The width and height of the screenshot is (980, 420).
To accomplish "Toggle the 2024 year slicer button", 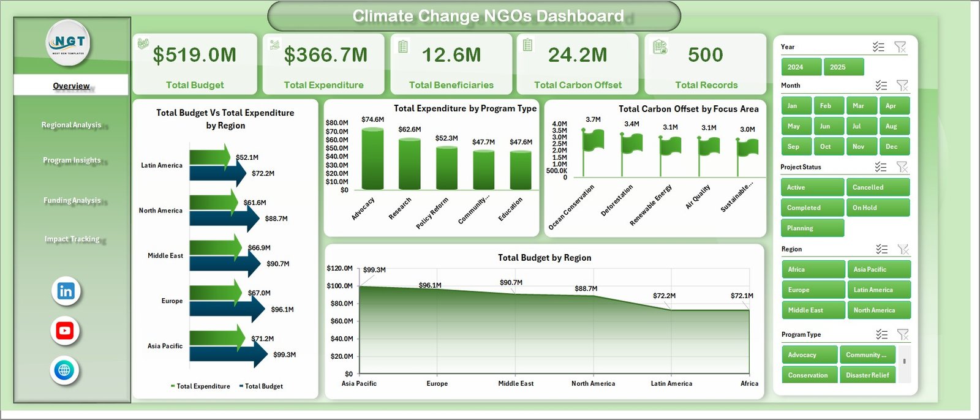I will 801,67.
